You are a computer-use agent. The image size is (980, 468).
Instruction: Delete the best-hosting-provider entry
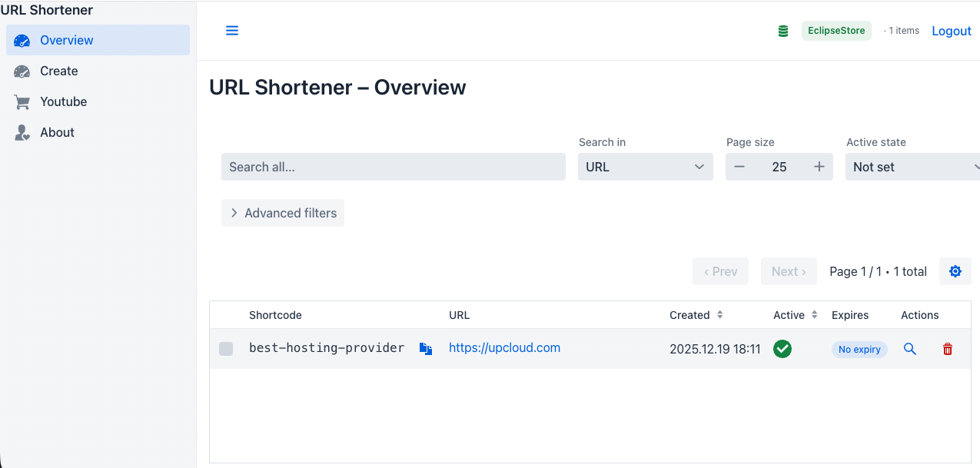coord(948,349)
